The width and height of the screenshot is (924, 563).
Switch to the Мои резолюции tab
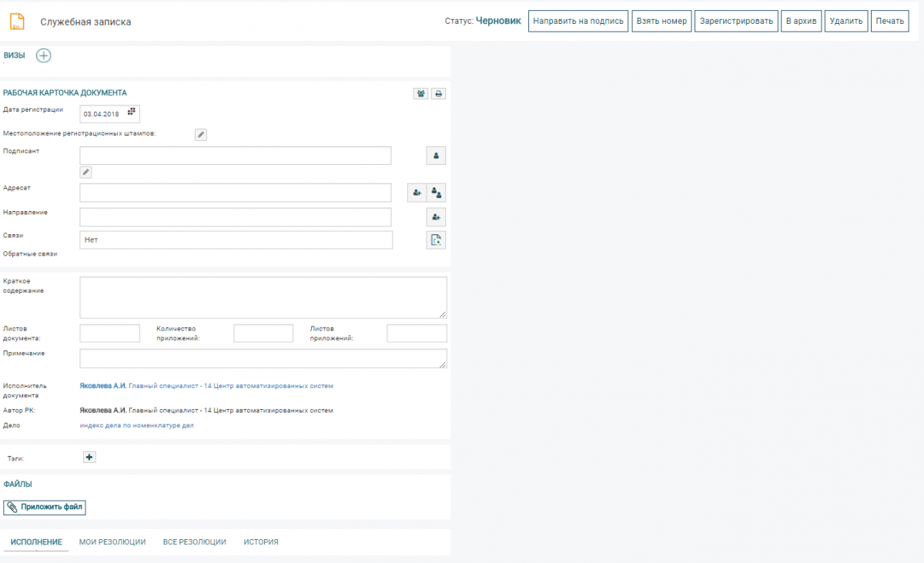pyautogui.click(x=112, y=542)
